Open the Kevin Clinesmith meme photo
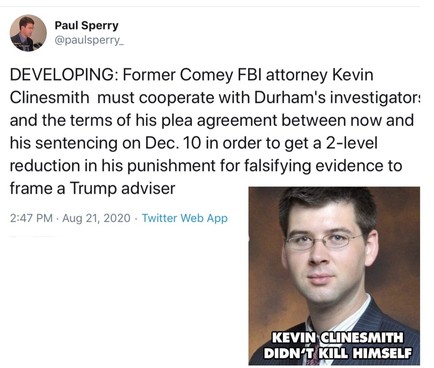This screenshot has width=434, height=368. pyautogui.click(x=334, y=276)
